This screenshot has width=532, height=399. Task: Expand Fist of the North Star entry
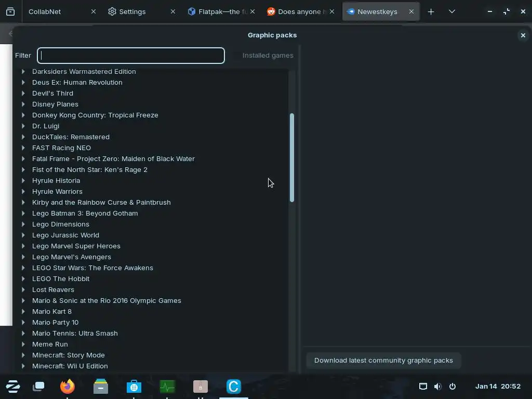click(x=23, y=170)
